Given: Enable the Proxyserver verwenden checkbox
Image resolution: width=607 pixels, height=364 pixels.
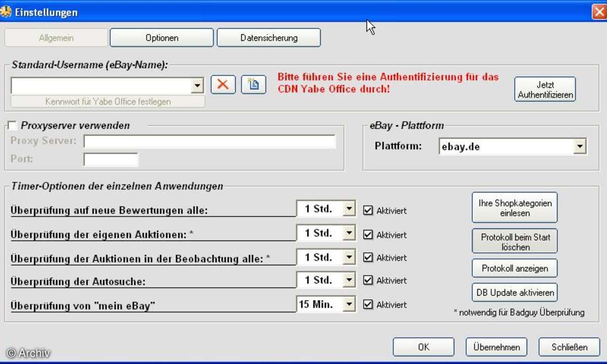Looking at the screenshot, I should 13,125.
